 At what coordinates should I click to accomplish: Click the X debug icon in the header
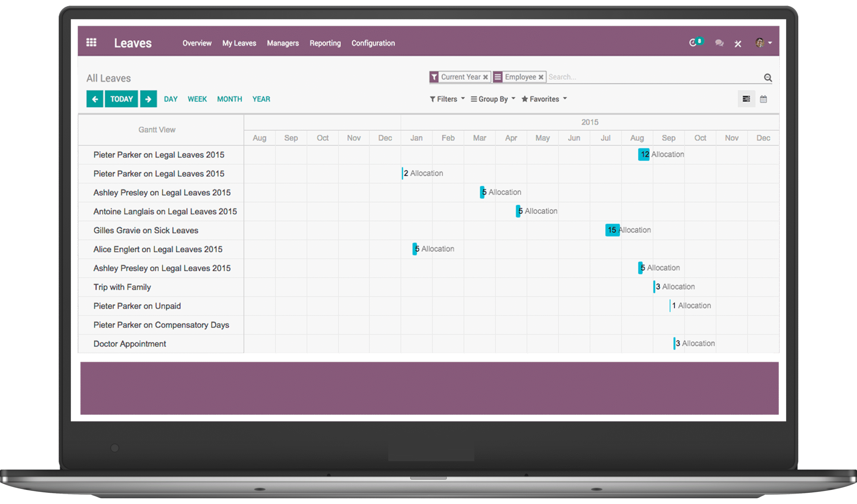click(737, 44)
